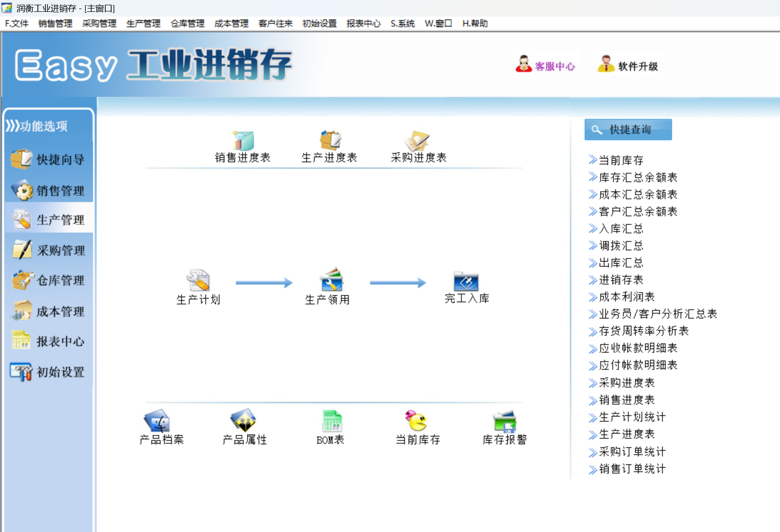The height and width of the screenshot is (532, 780).
Task: Open the 销售进度表 sales progress icon
Action: [x=243, y=141]
